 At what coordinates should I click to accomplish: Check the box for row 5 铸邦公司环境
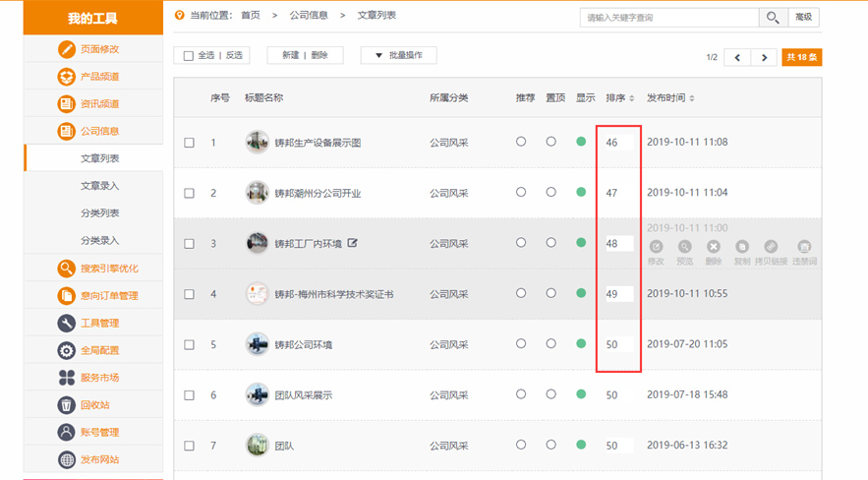(190, 345)
